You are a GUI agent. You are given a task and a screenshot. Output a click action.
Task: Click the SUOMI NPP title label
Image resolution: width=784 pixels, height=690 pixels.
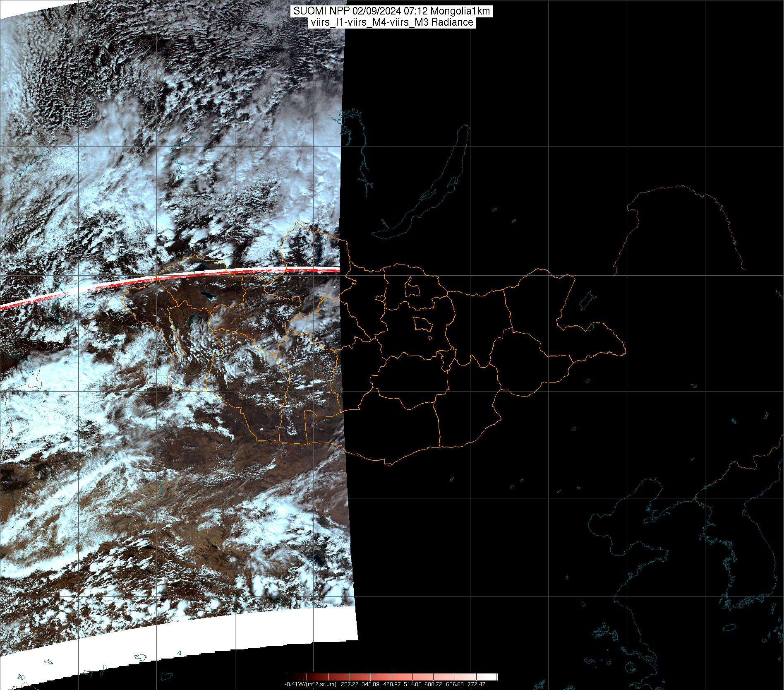tap(391, 12)
